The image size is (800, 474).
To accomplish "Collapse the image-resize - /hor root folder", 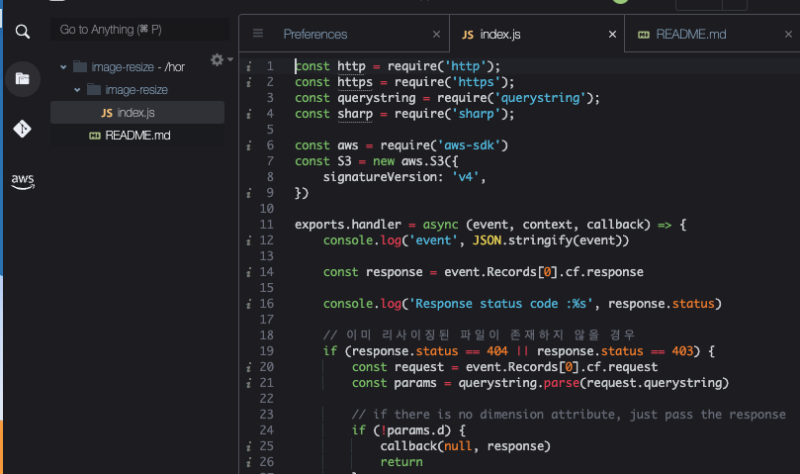I will [x=64, y=67].
